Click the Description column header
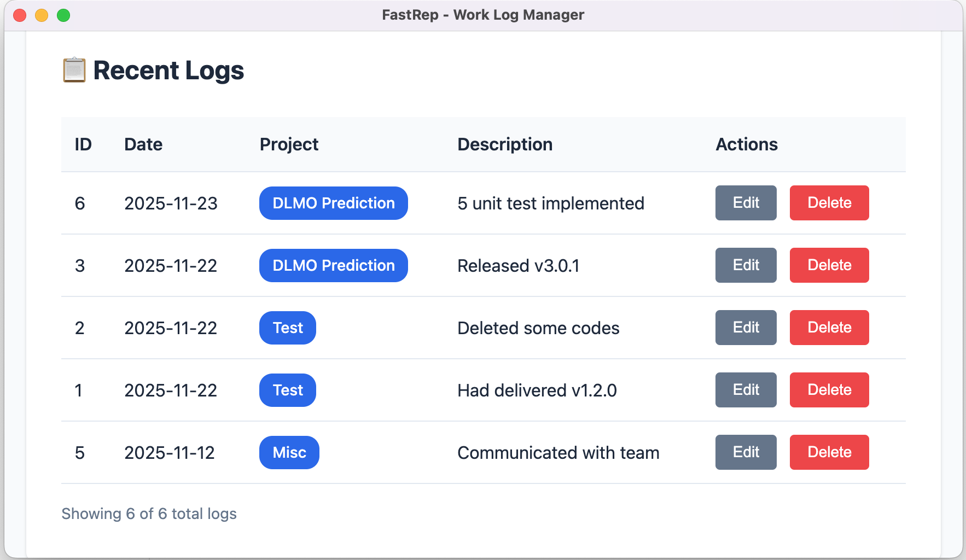 (505, 144)
